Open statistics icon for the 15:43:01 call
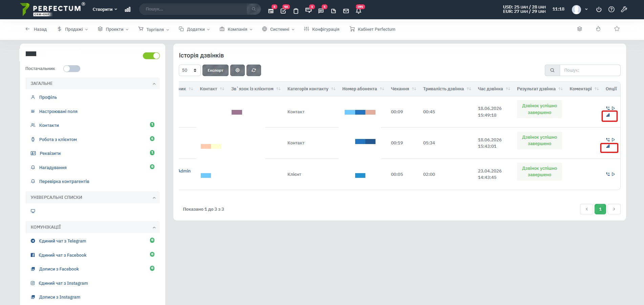 coord(608,146)
